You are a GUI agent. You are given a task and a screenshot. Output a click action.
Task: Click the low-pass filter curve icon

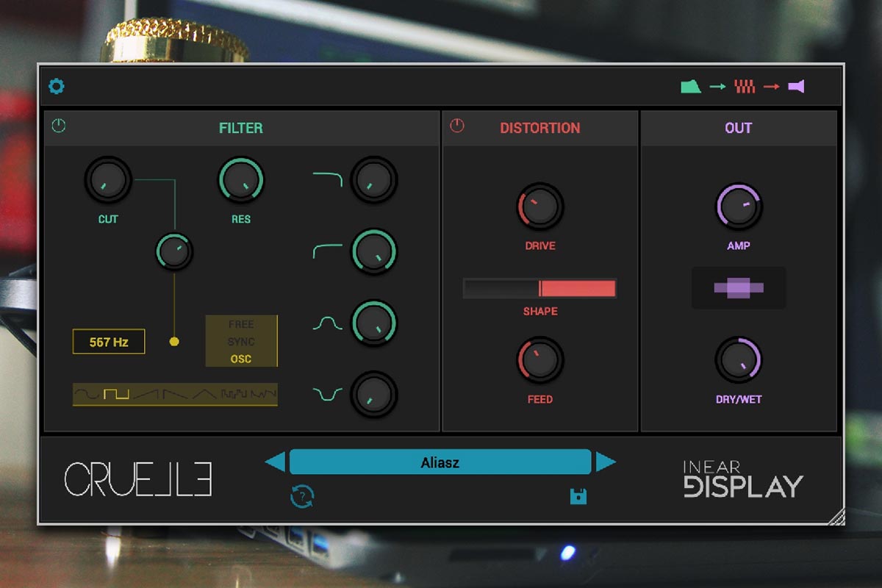(x=328, y=179)
